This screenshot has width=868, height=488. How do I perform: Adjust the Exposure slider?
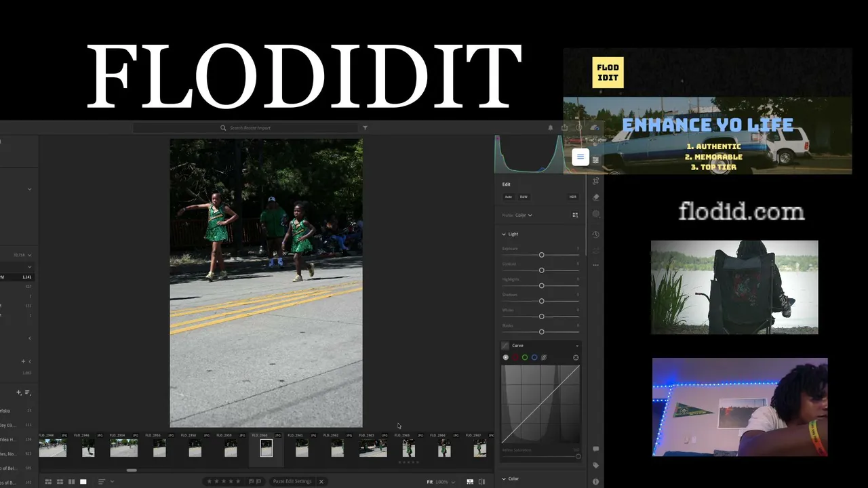[x=541, y=255]
